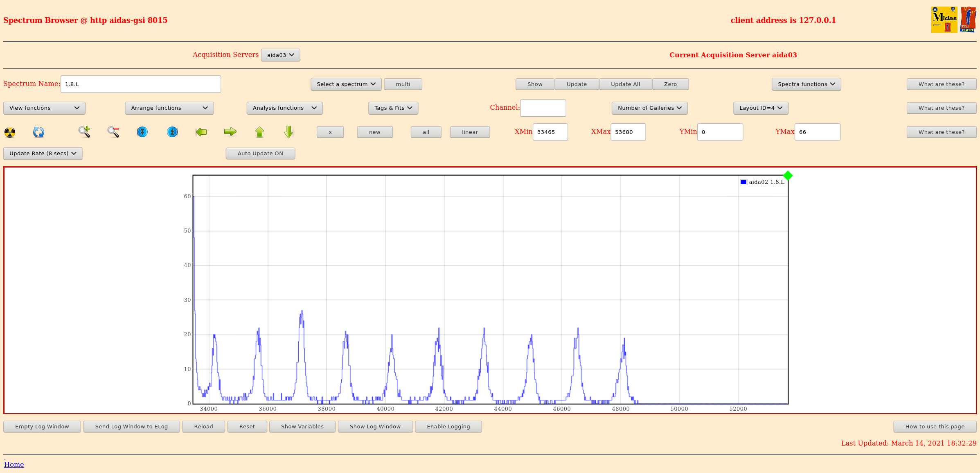Click the Midas logo icon
Viewport: 980px width, 473px height.
point(944,20)
